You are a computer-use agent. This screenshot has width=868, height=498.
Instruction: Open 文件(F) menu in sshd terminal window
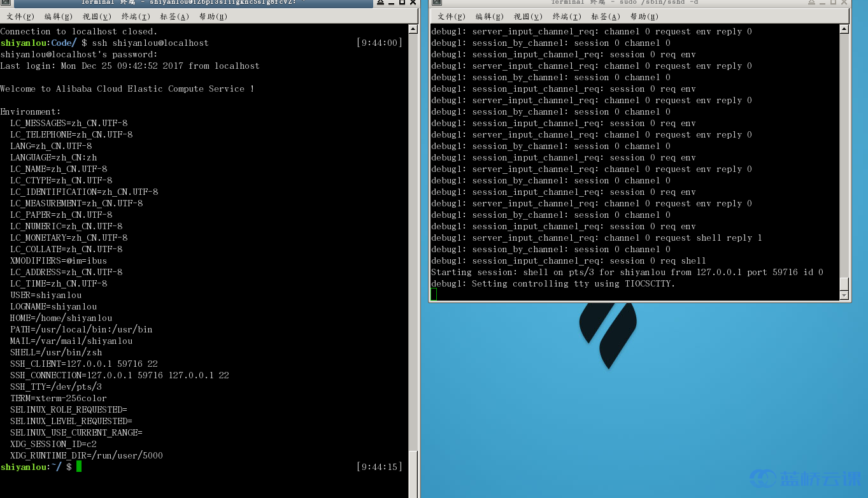pos(452,17)
